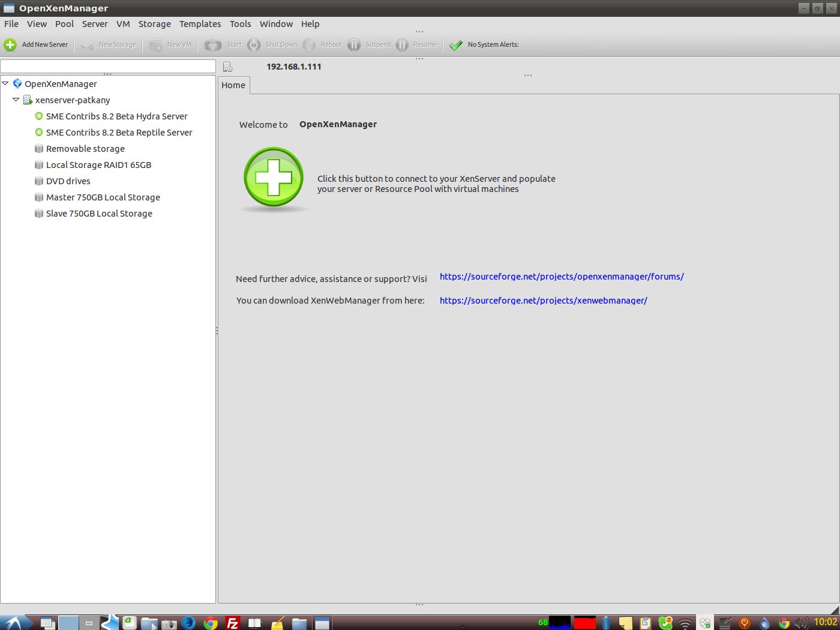Open the Pool menu
The width and height of the screenshot is (840, 630).
point(64,24)
